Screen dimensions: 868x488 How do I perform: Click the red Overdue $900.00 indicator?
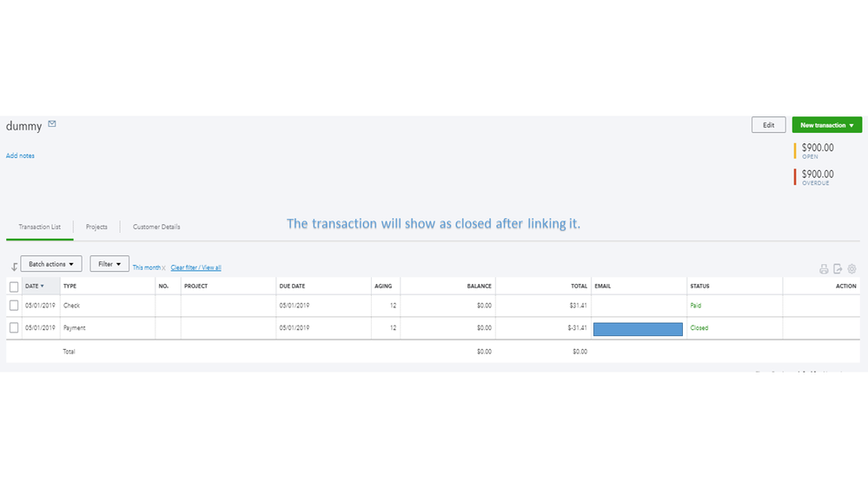point(817,177)
